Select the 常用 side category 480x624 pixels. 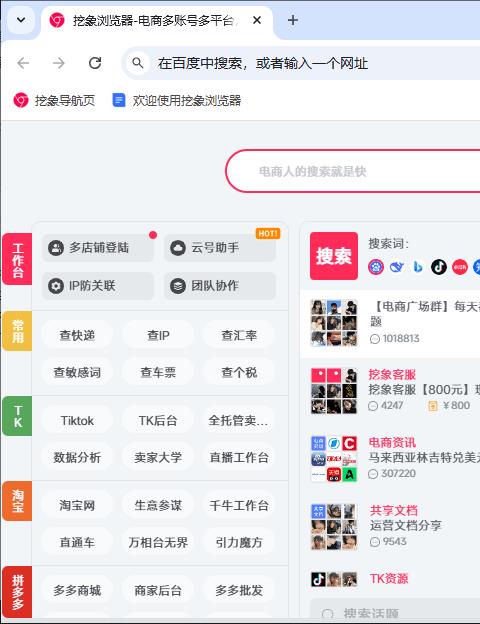pos(17,331)
